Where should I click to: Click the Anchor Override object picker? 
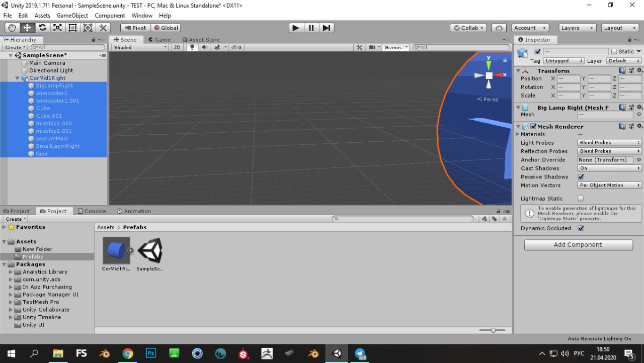(639, 160)
